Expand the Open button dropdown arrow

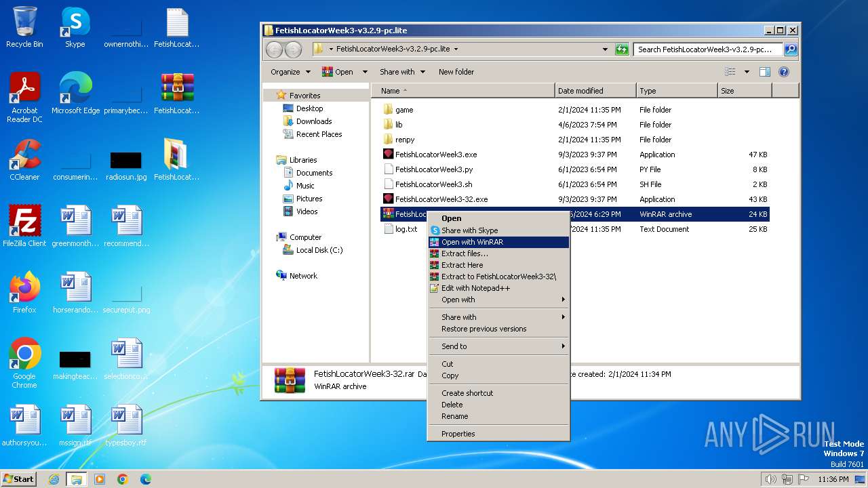(365, 72)
